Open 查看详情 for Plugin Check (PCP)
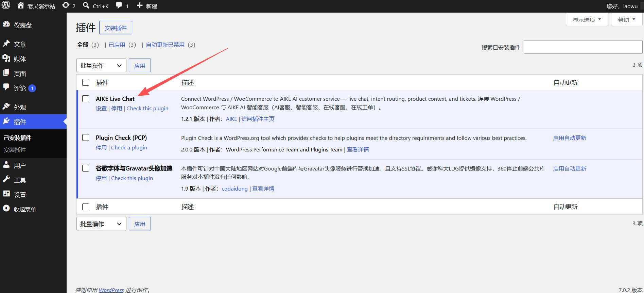Image resolution: width=644 pixels, height=293 pixels. click(358, 150)
